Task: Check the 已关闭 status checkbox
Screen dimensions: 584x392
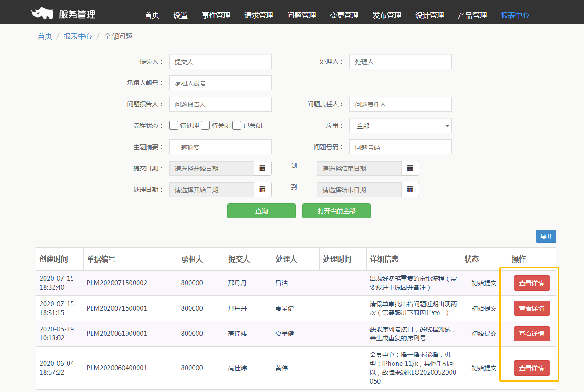Action: tap(237, 125)
